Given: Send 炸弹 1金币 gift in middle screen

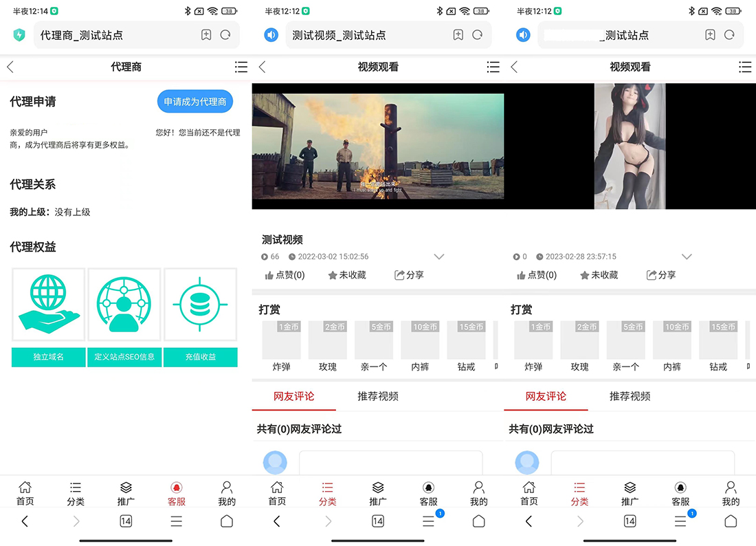Looking at the screenshot, I should pos(282,347).
